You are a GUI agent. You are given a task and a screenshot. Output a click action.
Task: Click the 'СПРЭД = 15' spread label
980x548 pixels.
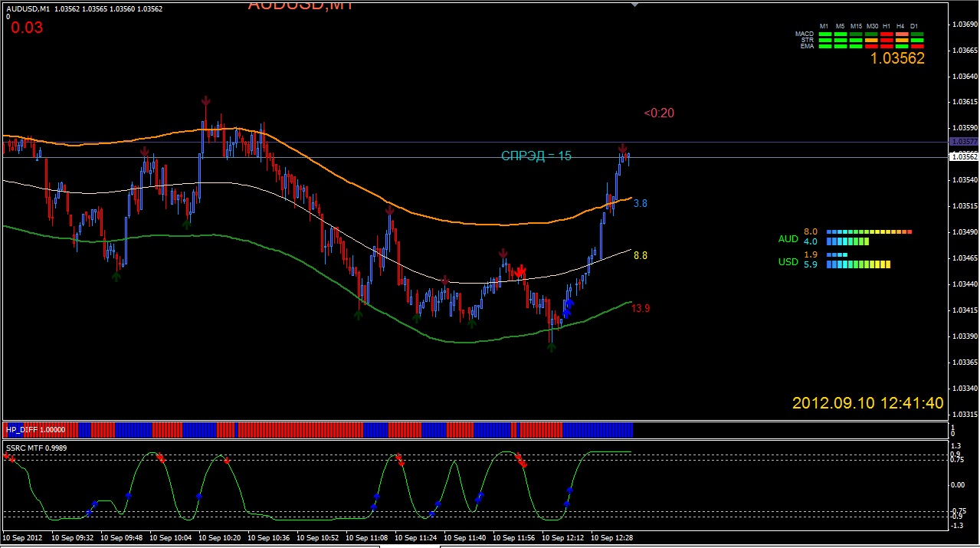pos(536,156)
